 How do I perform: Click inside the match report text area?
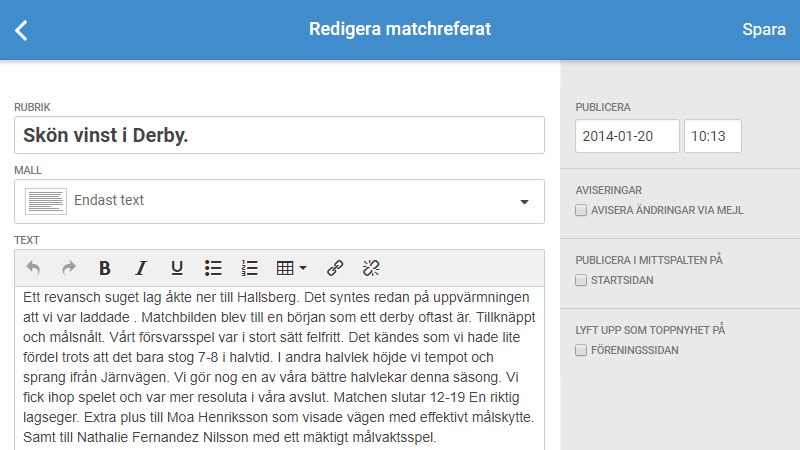(x=279, y=367)
